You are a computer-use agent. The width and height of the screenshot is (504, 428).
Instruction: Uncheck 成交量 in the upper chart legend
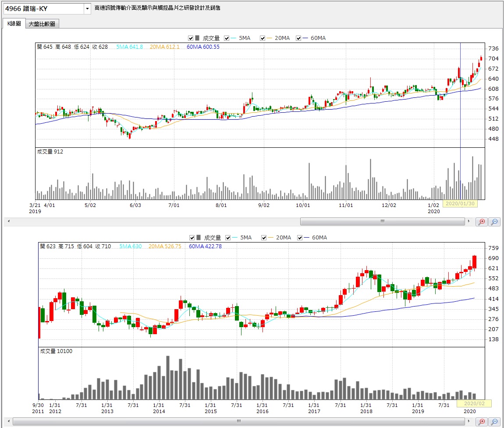tap(191, 38)
